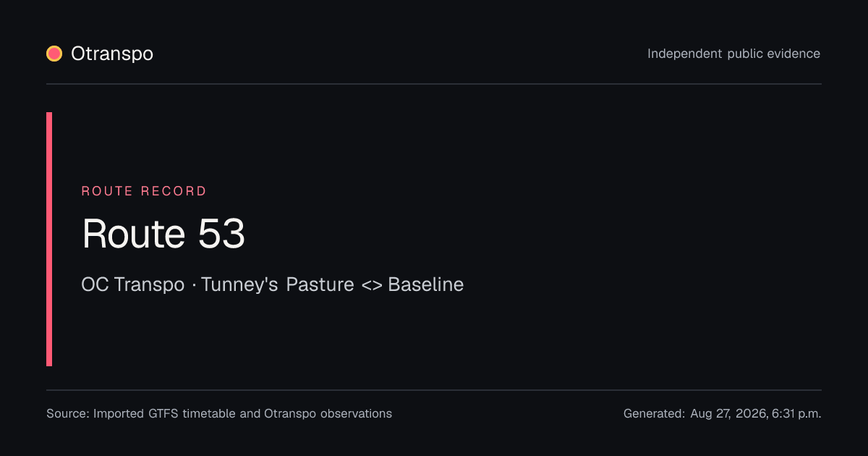Click the Generated label

point(654,414)
